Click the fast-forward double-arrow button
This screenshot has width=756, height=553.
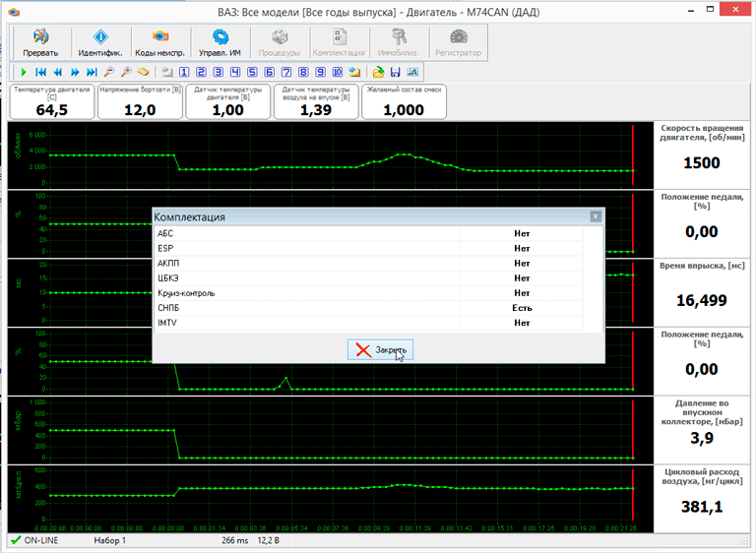75,73
